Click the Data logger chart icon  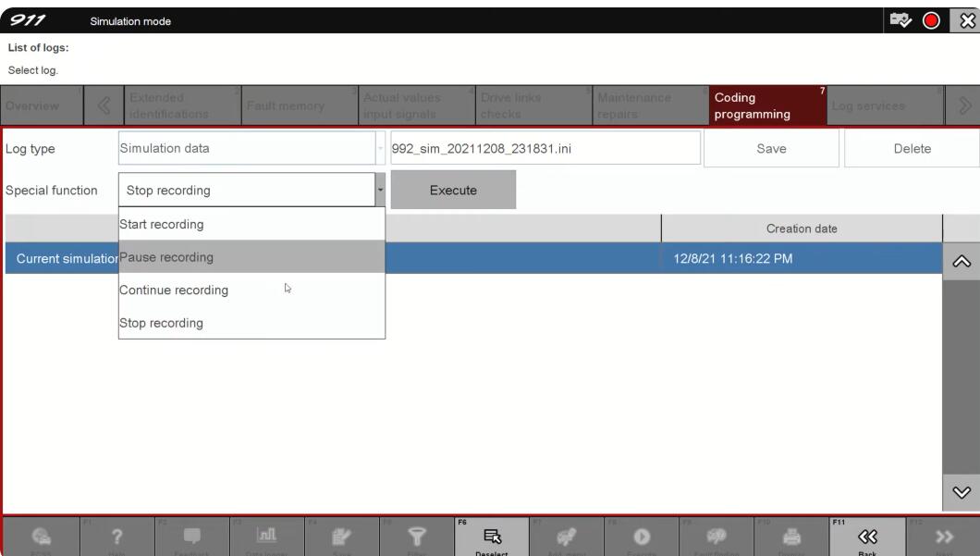coord(266,535)
